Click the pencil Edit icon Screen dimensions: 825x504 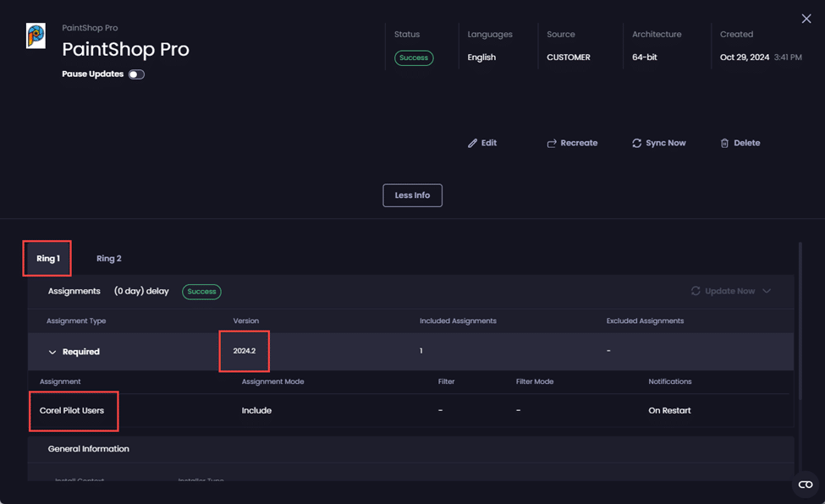tap(472, 144)
